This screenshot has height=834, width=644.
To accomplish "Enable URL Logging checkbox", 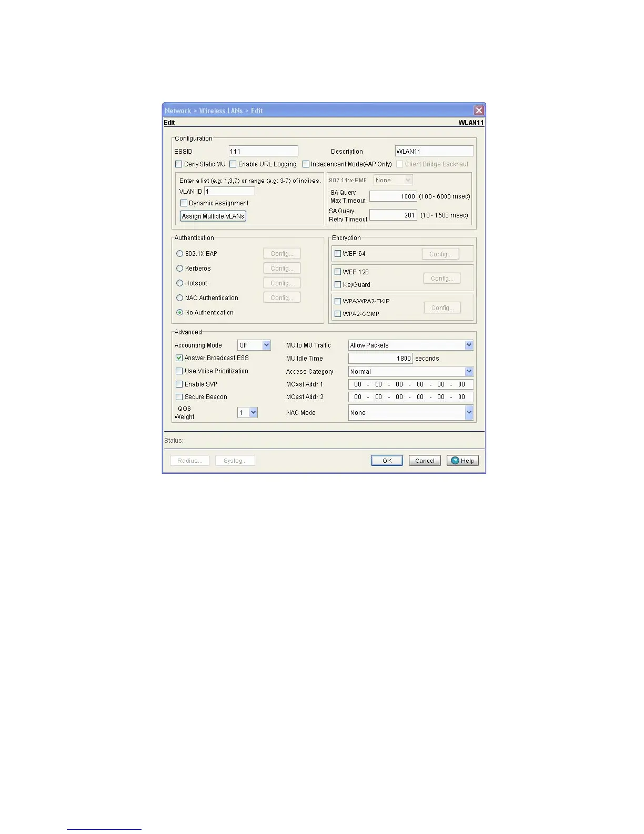I will [233, 164].
